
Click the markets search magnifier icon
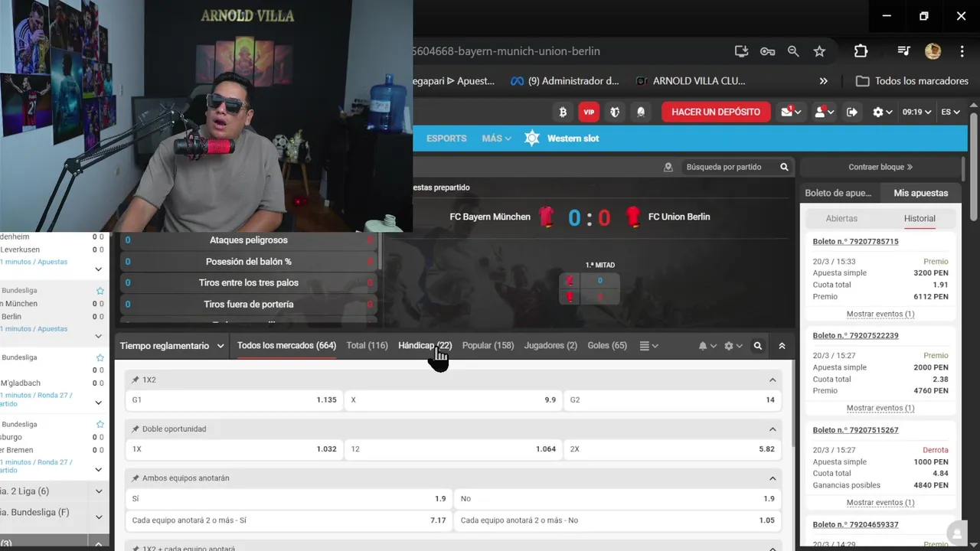pos(758,346)
